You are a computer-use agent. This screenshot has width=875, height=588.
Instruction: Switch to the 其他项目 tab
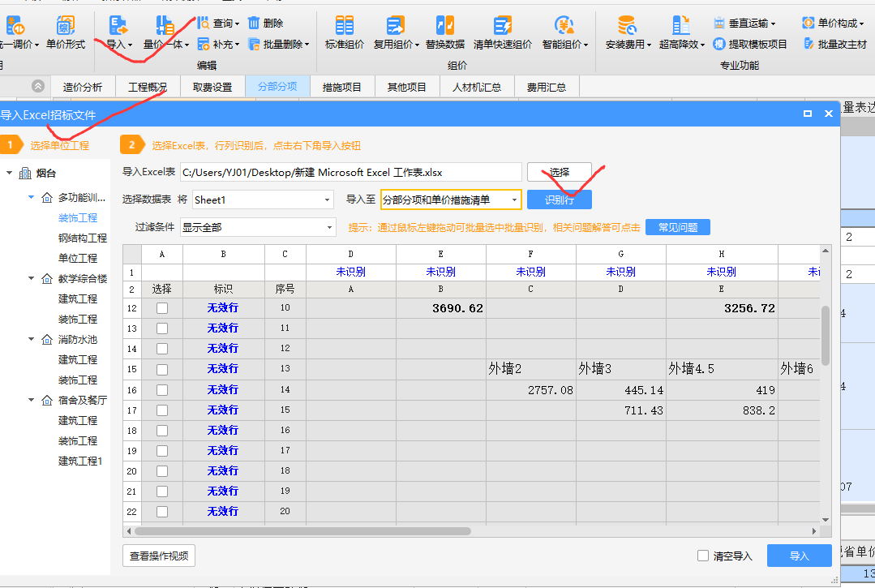[407, 87]
